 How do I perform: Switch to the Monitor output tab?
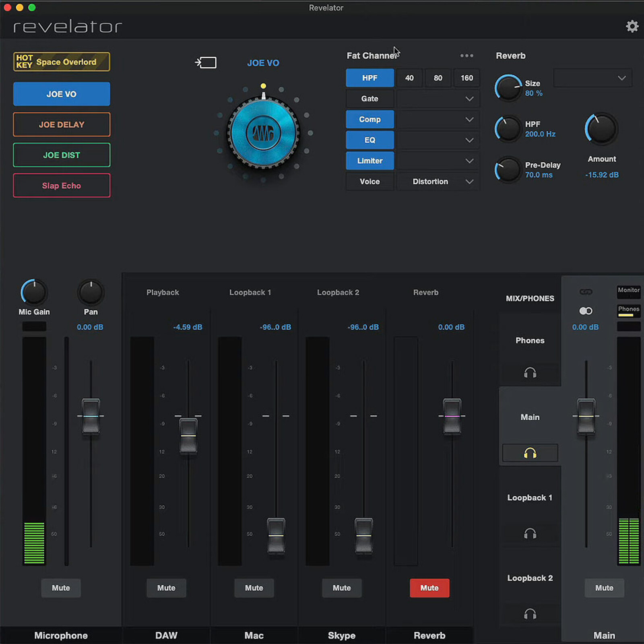pos(629,291)
